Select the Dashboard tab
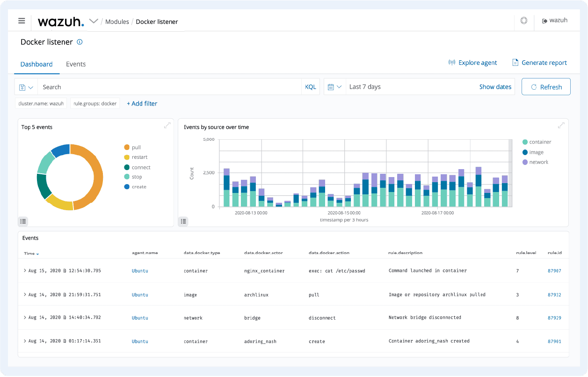 coord(36,64)
